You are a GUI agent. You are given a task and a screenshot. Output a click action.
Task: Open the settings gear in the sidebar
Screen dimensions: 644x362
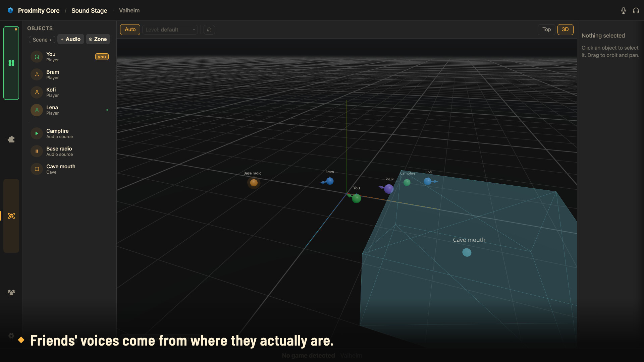(11, 336)
